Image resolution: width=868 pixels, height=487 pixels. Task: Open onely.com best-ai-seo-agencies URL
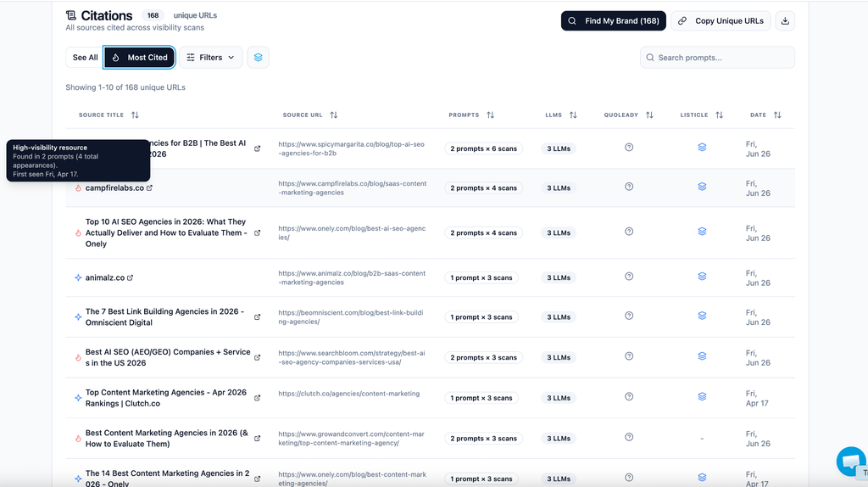click(x=352, y=232)
